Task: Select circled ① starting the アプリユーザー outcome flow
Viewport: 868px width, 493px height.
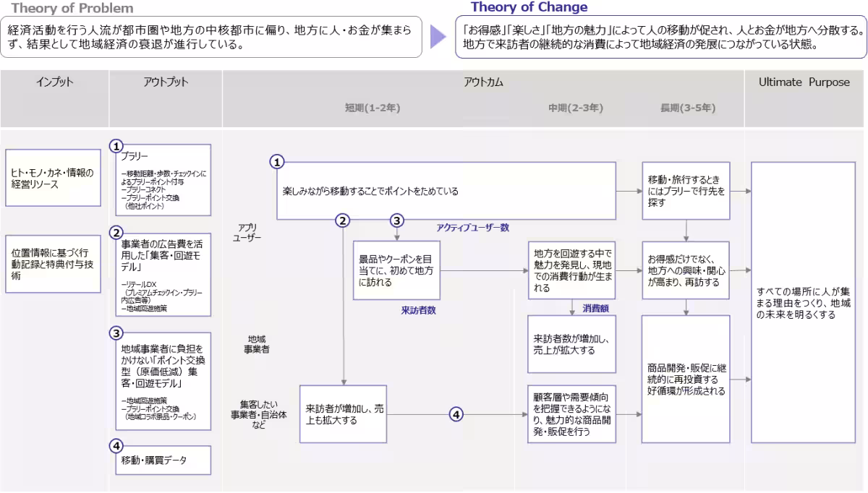Action: click(x=276, y=163)
